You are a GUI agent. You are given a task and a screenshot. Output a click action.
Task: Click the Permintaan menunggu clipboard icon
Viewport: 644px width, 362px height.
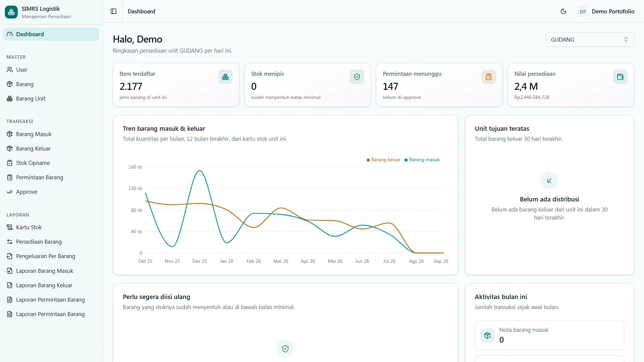pos(489,77)
